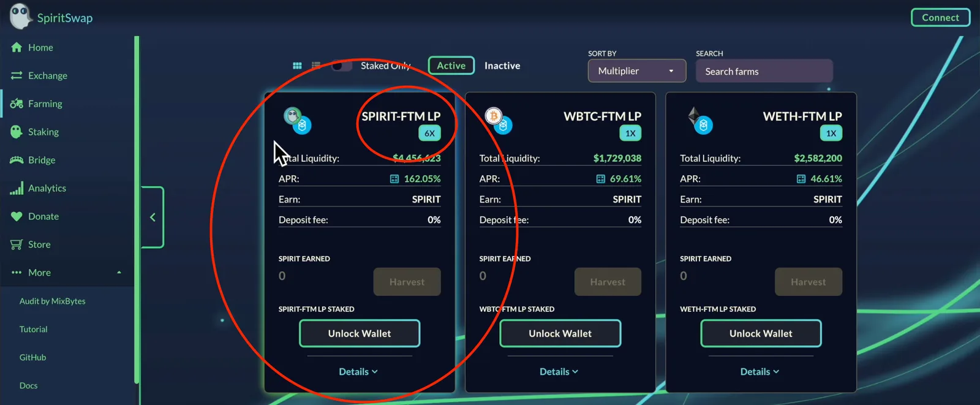Screen dimensions: 980x405
Task: Expand Details for WBTC-FTM LP
Action: (x=559, y=372)
